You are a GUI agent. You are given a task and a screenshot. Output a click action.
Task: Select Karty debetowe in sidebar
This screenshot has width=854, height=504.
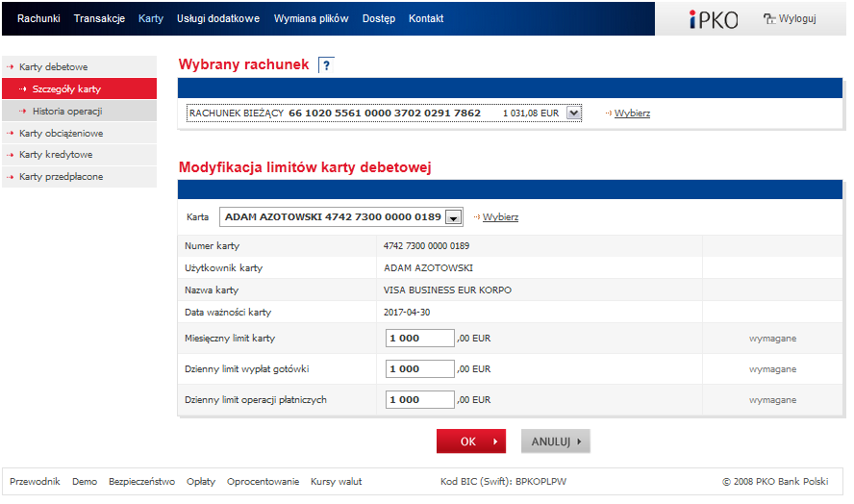tap(80, 66)
